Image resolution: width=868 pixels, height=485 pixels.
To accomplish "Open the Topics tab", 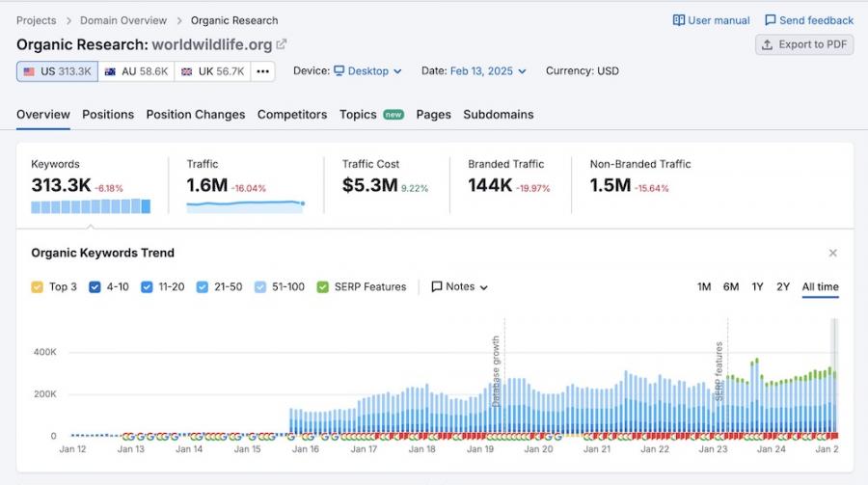I will point(358,115).
